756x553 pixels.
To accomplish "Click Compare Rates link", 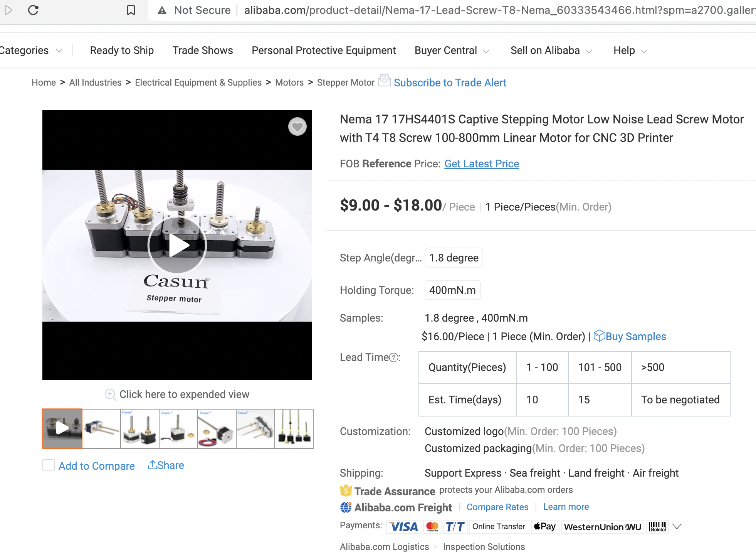I will coord(497,507).
